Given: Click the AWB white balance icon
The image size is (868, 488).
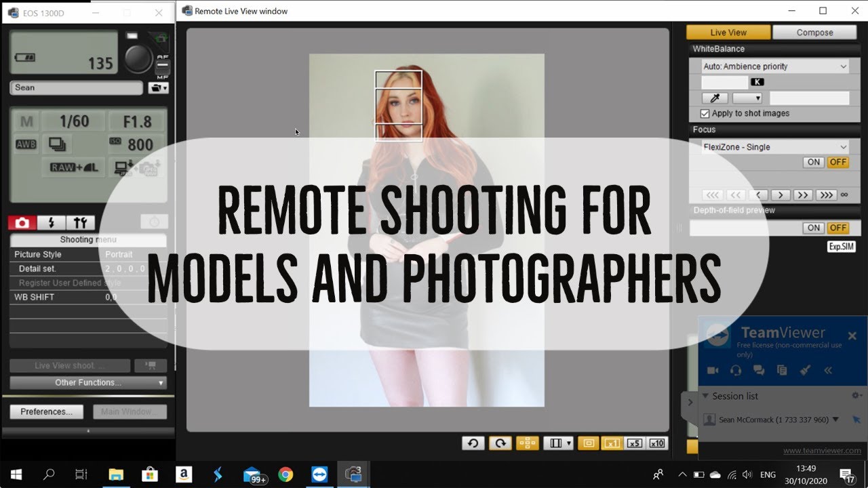Looking at the screenshot, I should coord(26,144).
